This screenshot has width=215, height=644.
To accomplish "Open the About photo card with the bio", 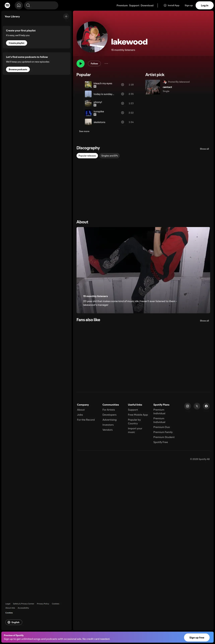I will click(143, 270).
